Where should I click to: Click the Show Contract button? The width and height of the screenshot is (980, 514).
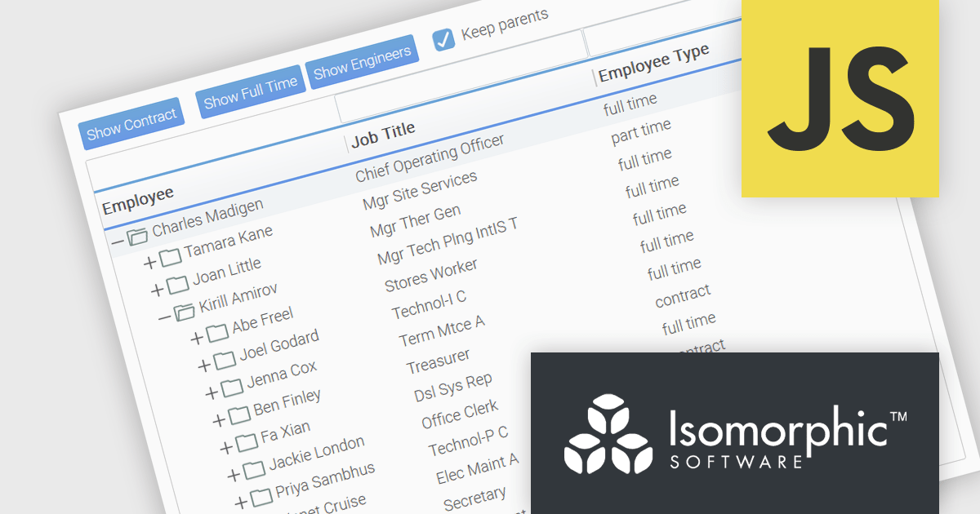[x=131, y=123]
